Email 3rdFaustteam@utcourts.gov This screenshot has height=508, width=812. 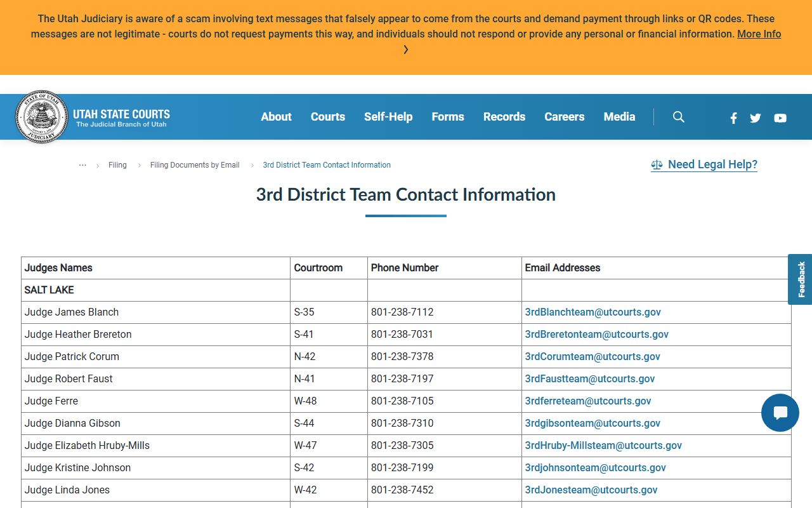590,378
